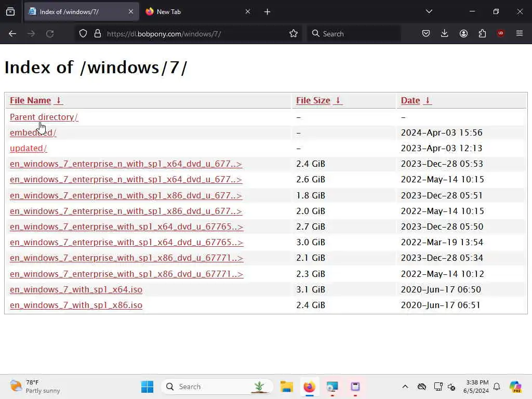Close the Index of /windows/7/ tab

(x=130, y=11)
